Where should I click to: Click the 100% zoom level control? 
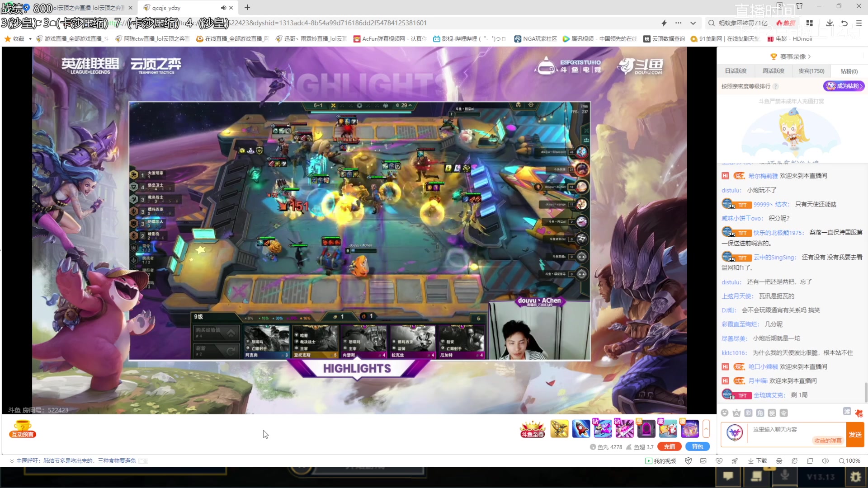tap(849, 461)
